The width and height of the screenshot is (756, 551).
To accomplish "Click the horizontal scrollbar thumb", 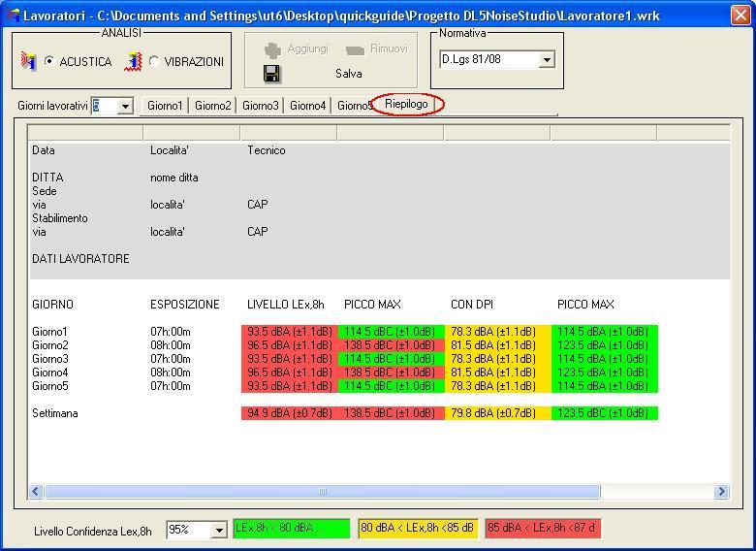I will (x=323, y=491).
